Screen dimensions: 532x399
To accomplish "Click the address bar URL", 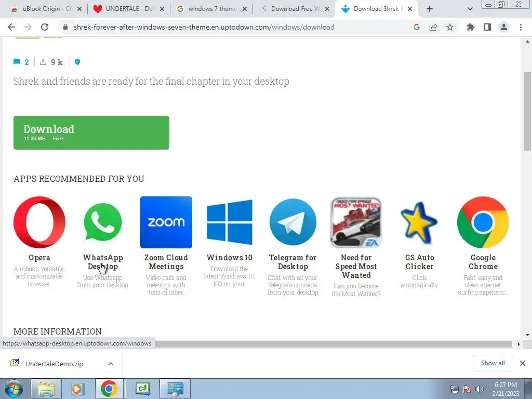I will [x=204, y=27].
